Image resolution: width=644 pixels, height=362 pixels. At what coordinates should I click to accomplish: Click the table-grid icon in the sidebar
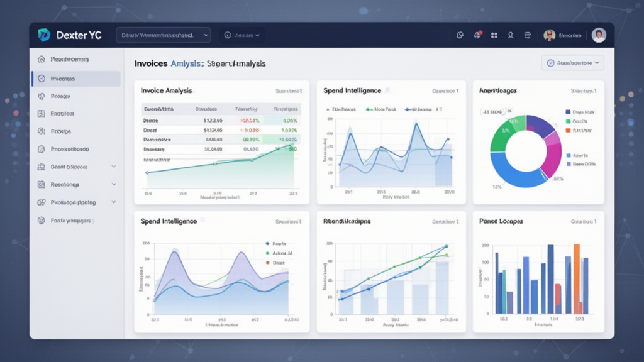(42, 114)
